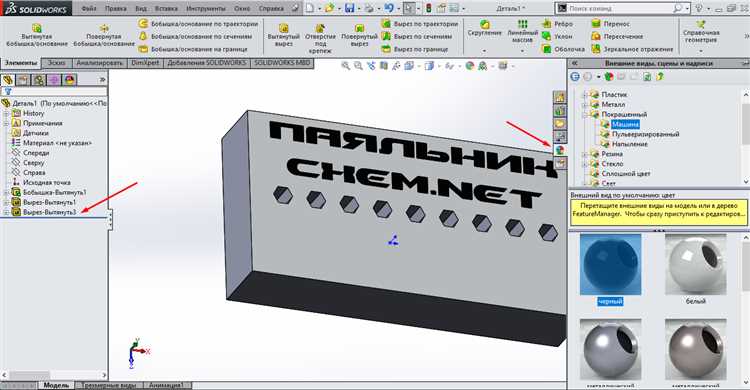Image resolution: width=750 pixels, height=390 pixels.
Task: Choose Вырез по сечениям
Action: coord(417,36)
